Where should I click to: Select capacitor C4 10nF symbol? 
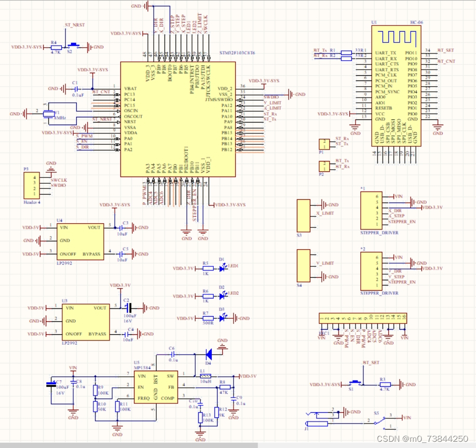point(126,334)
